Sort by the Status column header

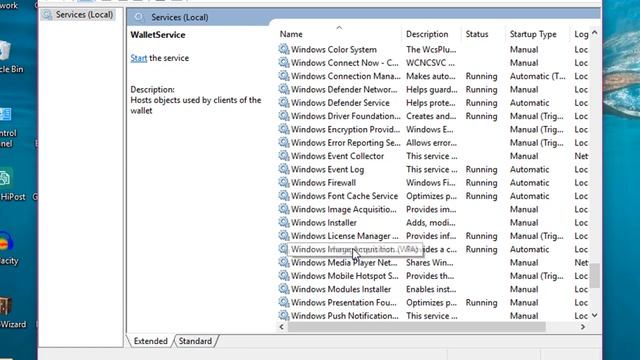[477, 34]
